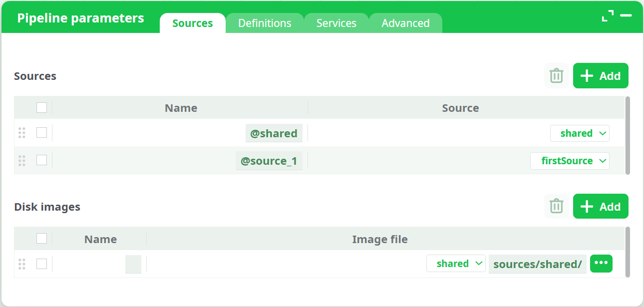Switch to the Services tab
Viewport: 644px width, 307px height.
point(336,23)
